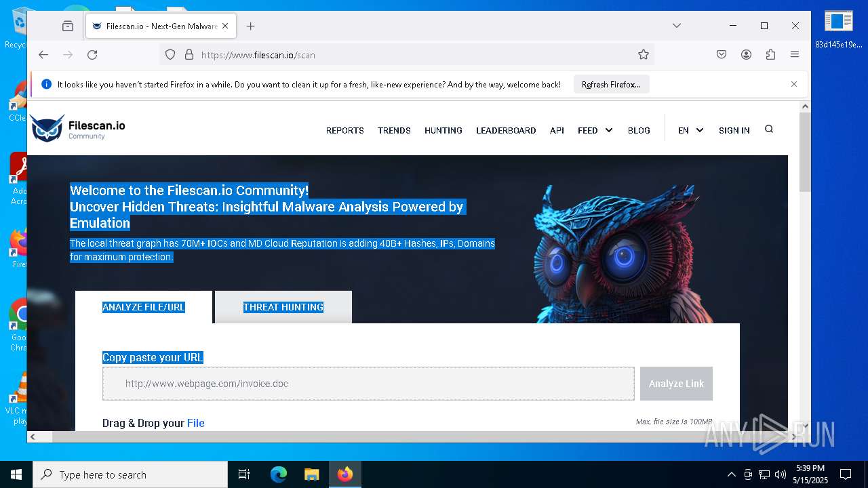868x488 pixels.
Task: Open the network tray icon
Action: pyautogui.click(x=764, y=474)
